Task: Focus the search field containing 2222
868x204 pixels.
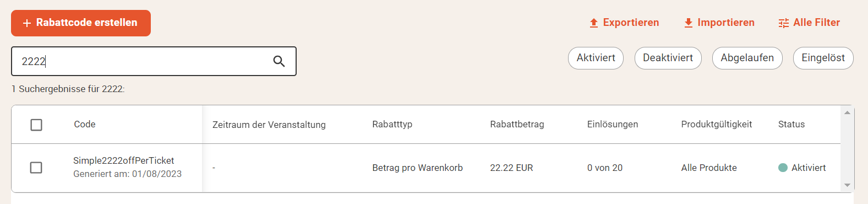Action: [154, 61]
